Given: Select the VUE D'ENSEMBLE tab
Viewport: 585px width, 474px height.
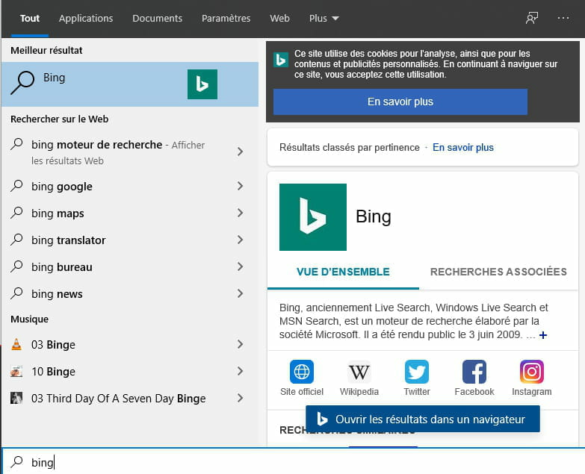Looking at the screenshot, I should pyautogui.click(x=343, y=272).
